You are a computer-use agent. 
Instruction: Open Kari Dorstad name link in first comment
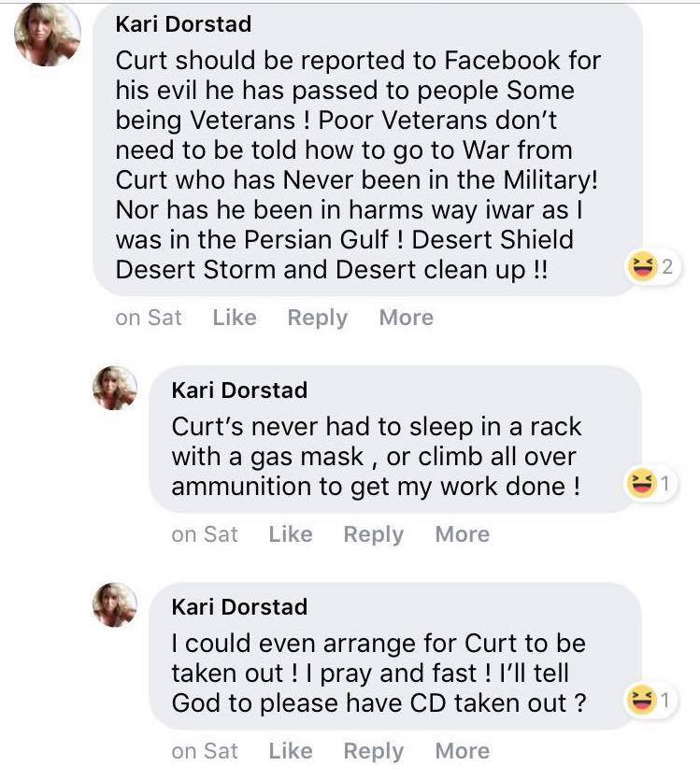183,24
